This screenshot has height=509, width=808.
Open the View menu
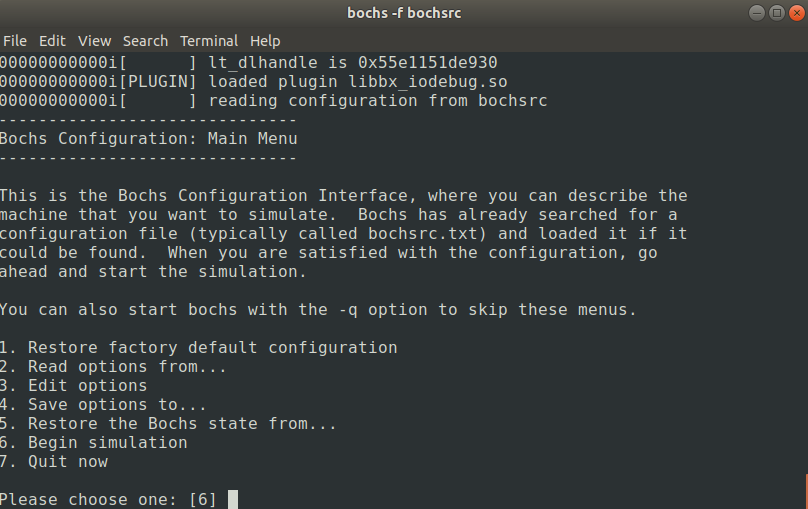pyautogui.click(x=94, y=41)
